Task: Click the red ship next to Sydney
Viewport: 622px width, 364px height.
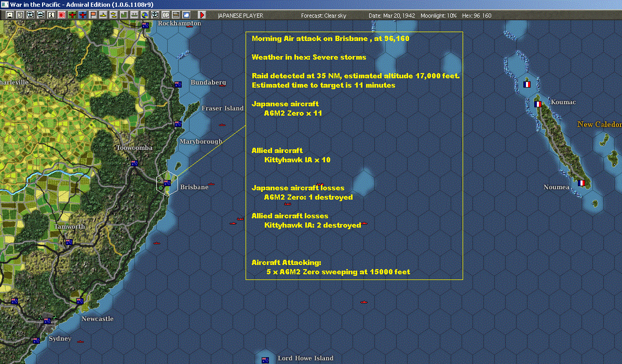Action: click(x=80, y=341)
